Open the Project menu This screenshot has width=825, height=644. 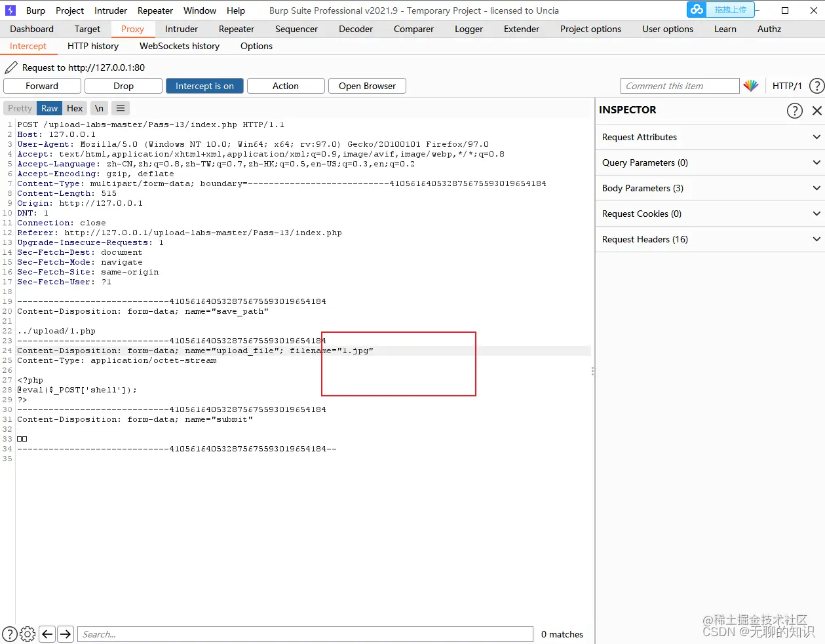point(69,10)
